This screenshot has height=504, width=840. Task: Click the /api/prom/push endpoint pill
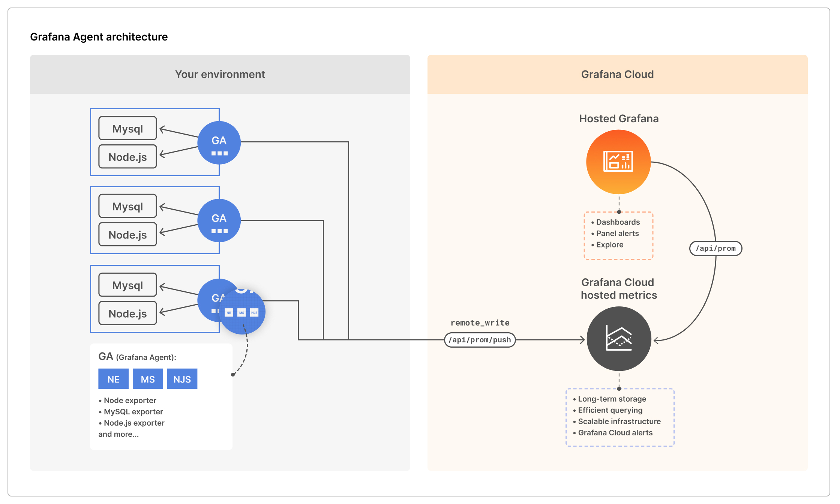point(480,340)
